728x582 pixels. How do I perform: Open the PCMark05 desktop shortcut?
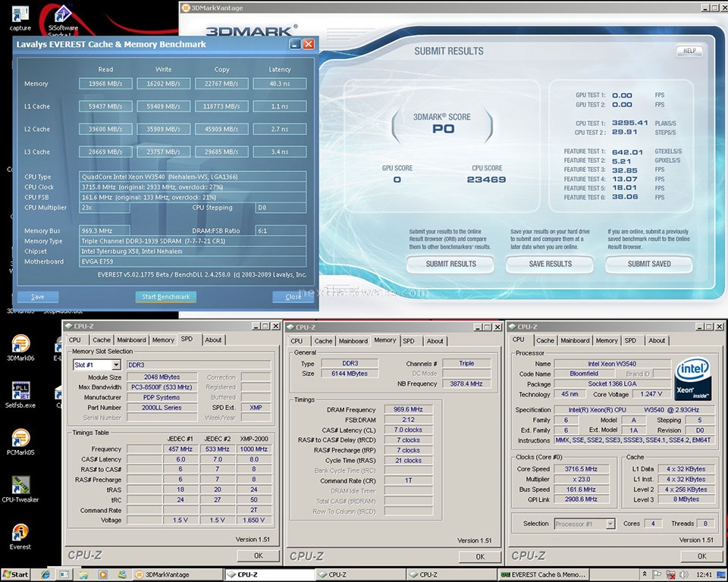(x=20, y=442)
